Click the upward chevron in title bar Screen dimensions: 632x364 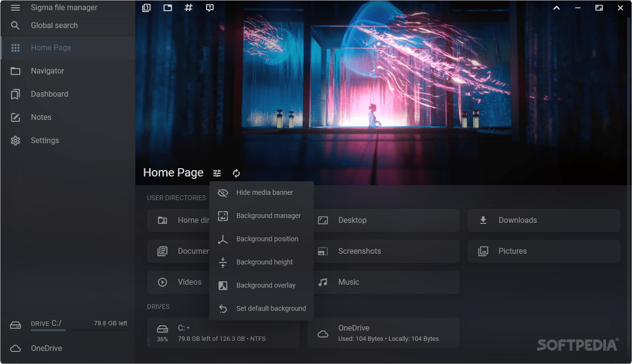[557, 8]
